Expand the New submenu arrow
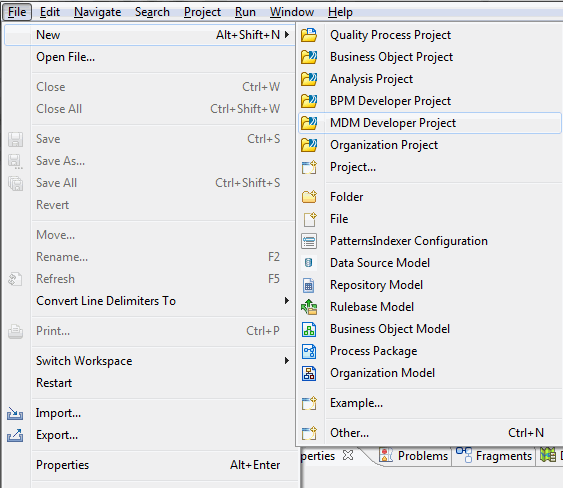 pos(287,34)
